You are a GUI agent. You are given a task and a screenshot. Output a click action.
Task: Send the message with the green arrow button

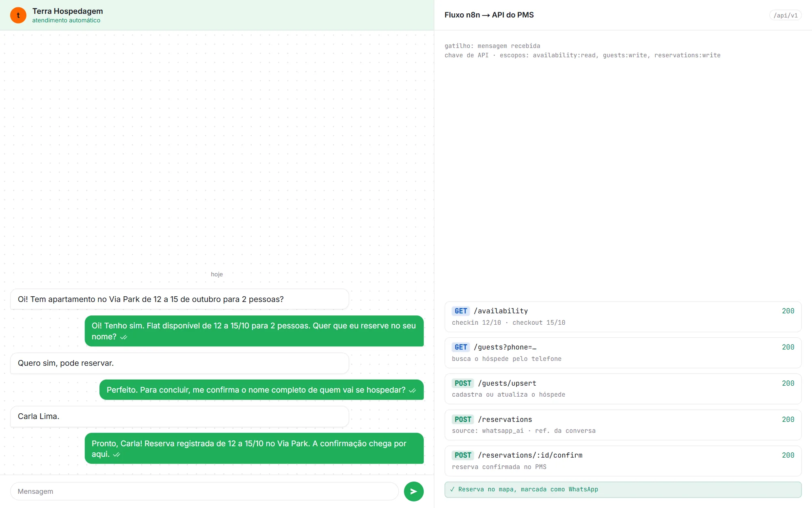414,491
